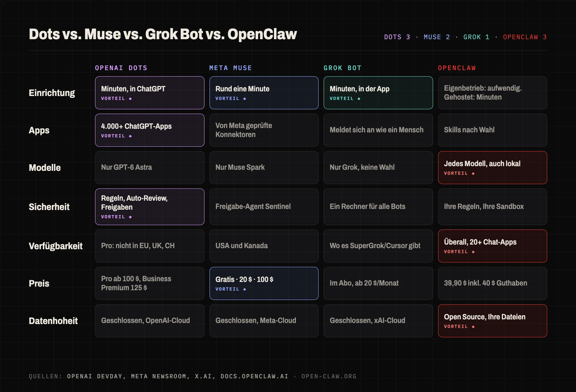Screen dimensions: 576x392
Task: Click the diamond icon in the 'Regeln, Auto-Review, Freigaben' card
Action: (x=130, y=217)
